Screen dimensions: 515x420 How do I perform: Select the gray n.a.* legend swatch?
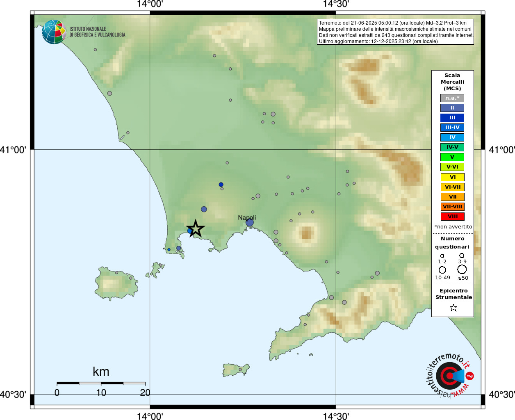(x=452, y=98)
